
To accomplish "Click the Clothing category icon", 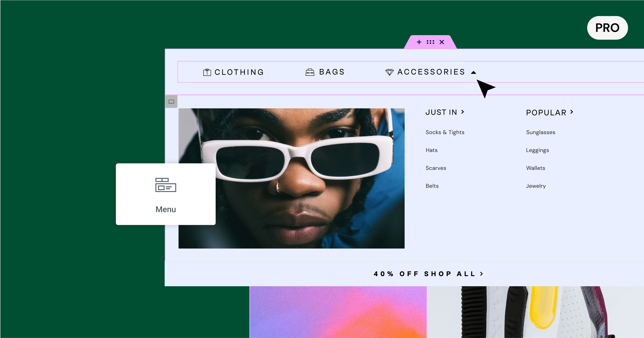I will click(207, 72).
